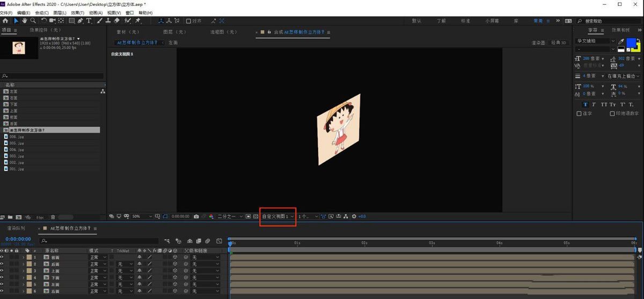The image size is (644, 299).
Task: Select 006.jpg in Project panel
Action: tap(17, 137)
